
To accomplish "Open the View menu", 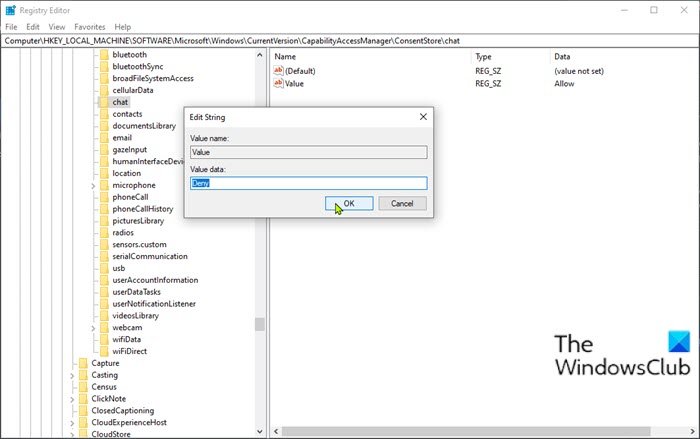I will click(x=57, y=27).
